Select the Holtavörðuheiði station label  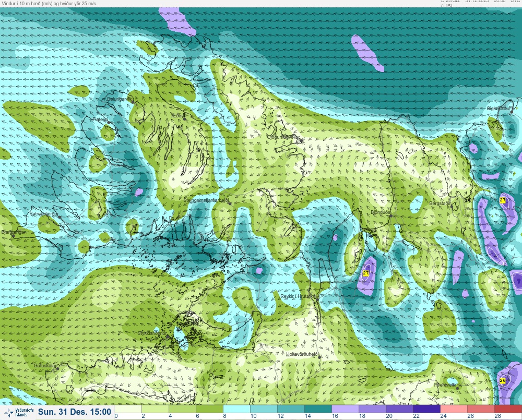coord(303,354)
